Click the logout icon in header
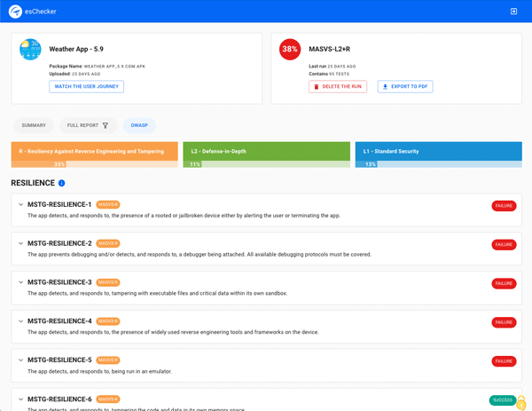Image resolution: width=532 pixels, height=411 pixels. point(513,12)
